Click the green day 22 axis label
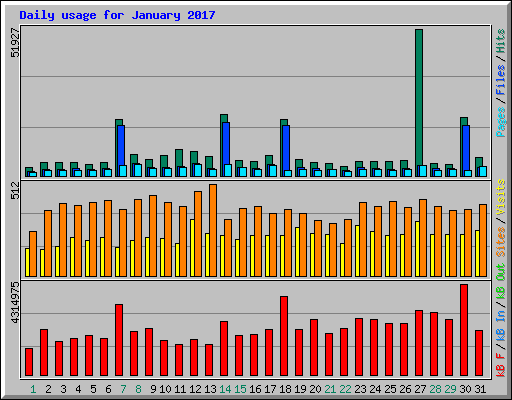 345,389
